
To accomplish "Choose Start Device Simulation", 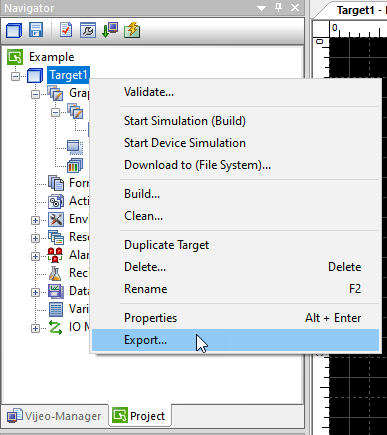I will click(235, 143).
